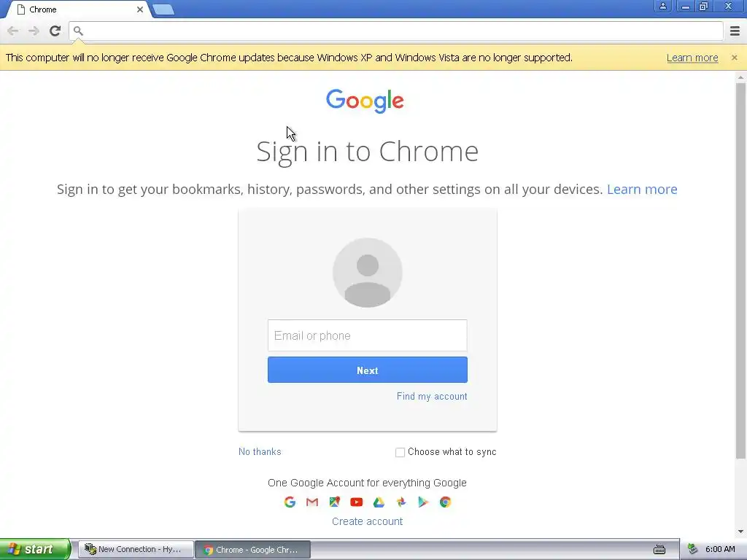The image size is (747, 560).
Task: Click the 6:00 AM system clock
Action: tap(720, 549)
